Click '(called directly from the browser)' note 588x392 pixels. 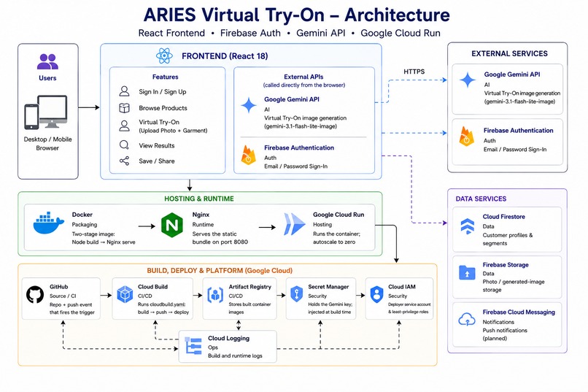point(303,85)
